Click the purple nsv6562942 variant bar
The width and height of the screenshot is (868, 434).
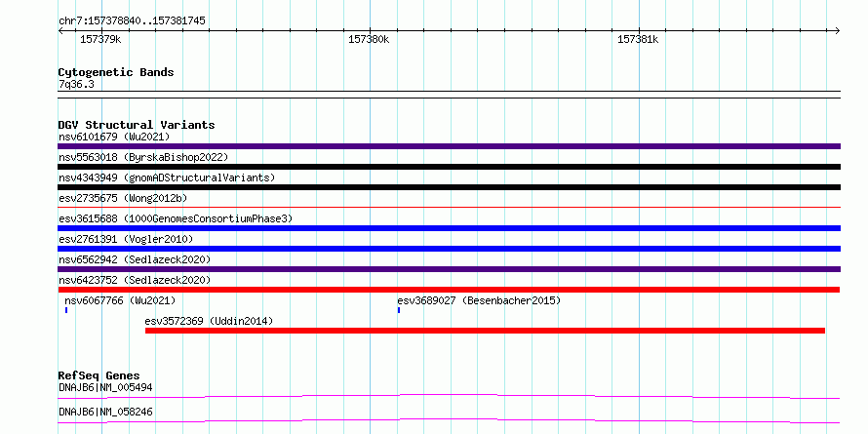449,269
